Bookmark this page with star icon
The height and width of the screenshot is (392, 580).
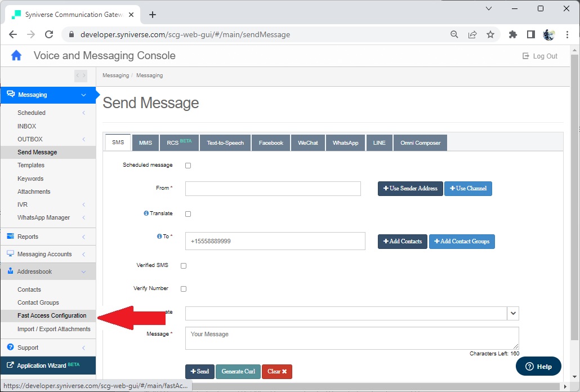point(490,34)
